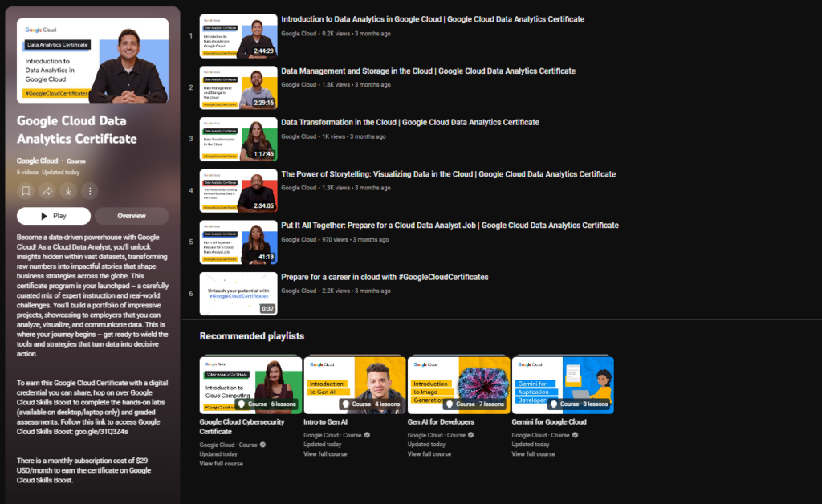
Task: Open thumbnail of Data Management and Storage video
Action: coord(238,87)
